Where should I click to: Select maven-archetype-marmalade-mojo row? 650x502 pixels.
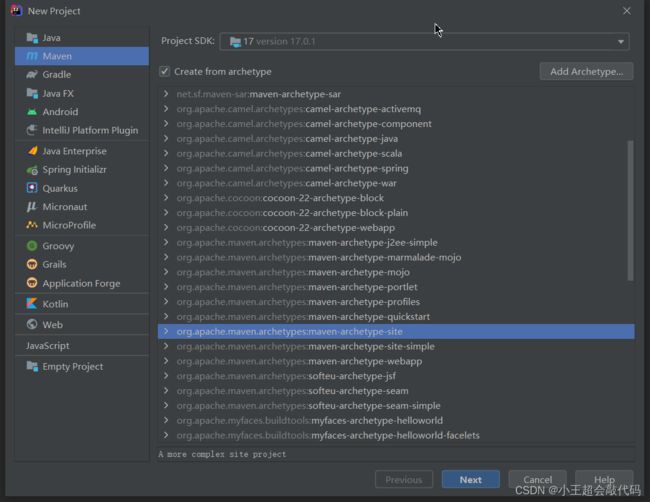point(396,257)
